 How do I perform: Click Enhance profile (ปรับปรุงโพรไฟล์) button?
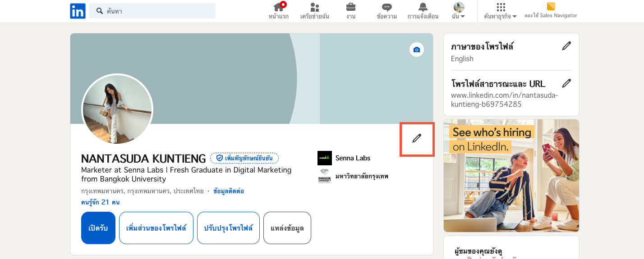tap(228, 228)
